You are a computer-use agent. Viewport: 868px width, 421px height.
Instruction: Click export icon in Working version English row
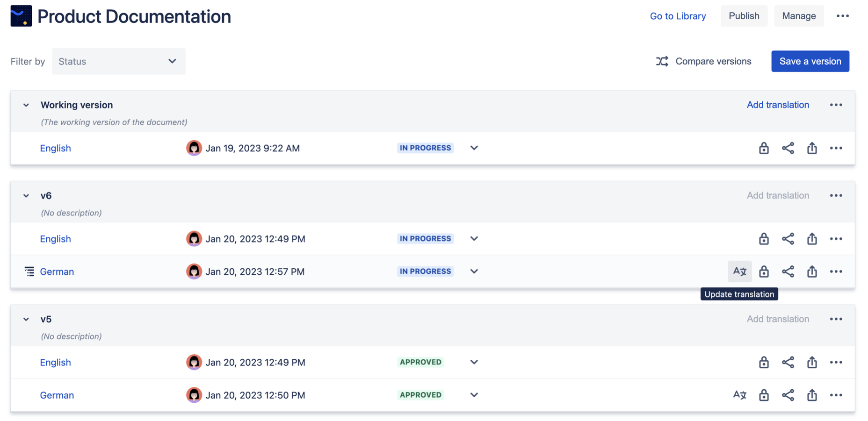click(812, 148)
